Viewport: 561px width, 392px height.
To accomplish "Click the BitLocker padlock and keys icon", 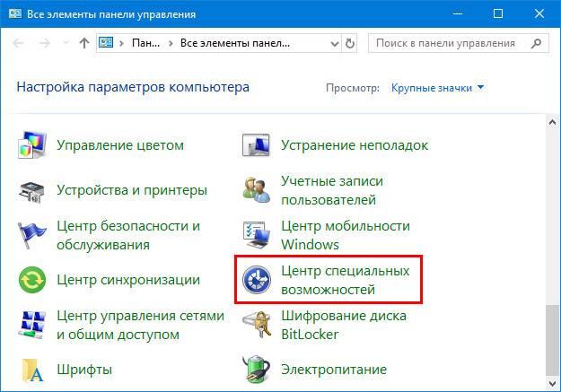I will pyautogui.click(x=256, y=325).
